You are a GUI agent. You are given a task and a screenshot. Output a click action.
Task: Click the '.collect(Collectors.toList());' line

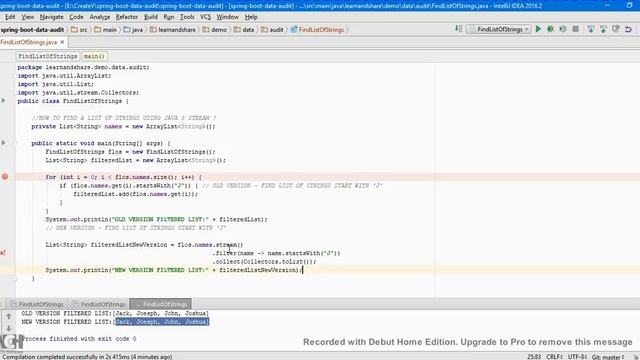coord(264,262)
